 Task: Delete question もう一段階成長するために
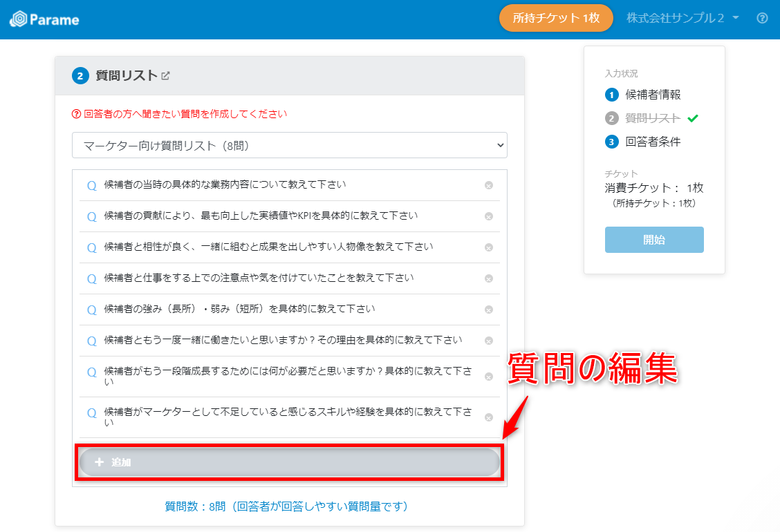click(488, 377)
